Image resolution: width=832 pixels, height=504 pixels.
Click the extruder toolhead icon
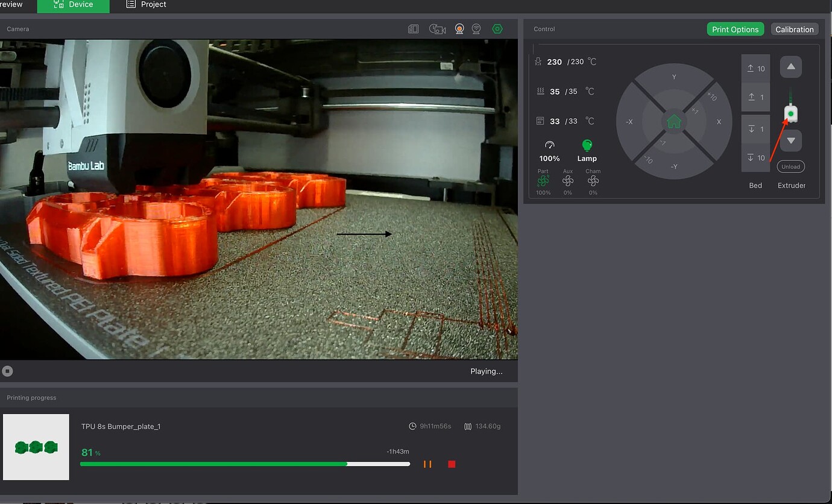(791, 113)
